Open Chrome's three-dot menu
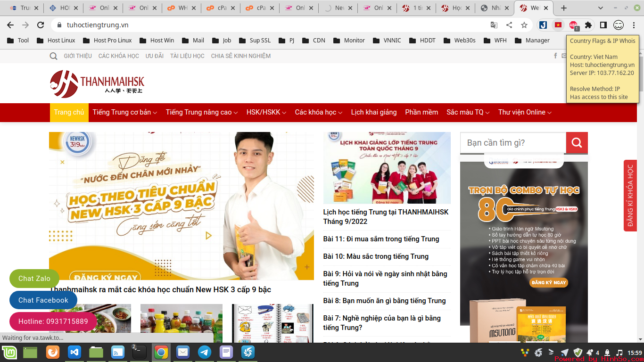 pyautogui.click(x=634, y=25)
